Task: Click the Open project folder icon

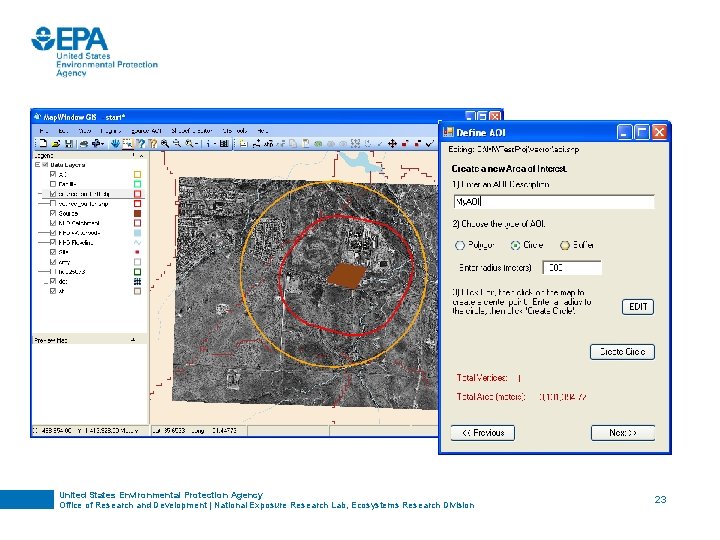Action: pyautogui.click(x=56, y=144)
